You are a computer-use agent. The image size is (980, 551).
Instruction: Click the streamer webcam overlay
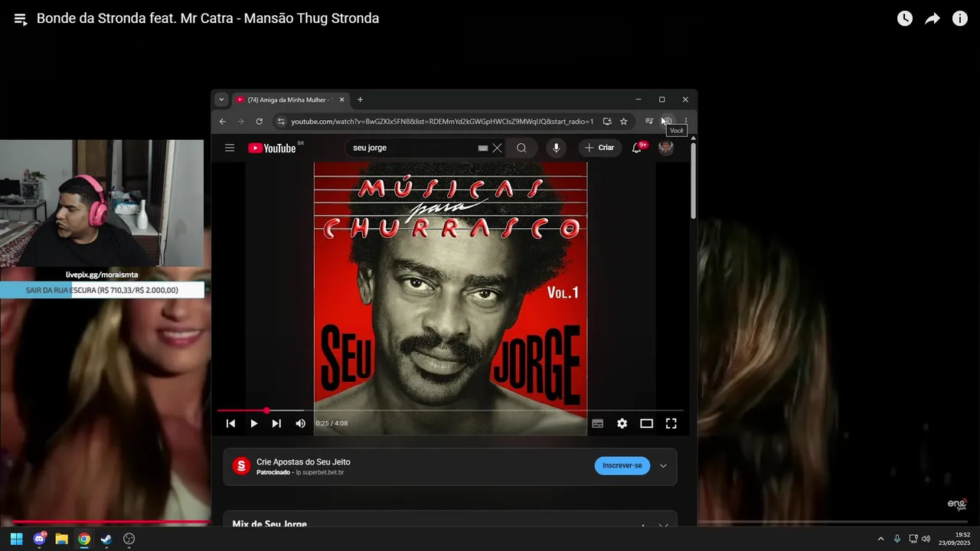tap(102, 203)
